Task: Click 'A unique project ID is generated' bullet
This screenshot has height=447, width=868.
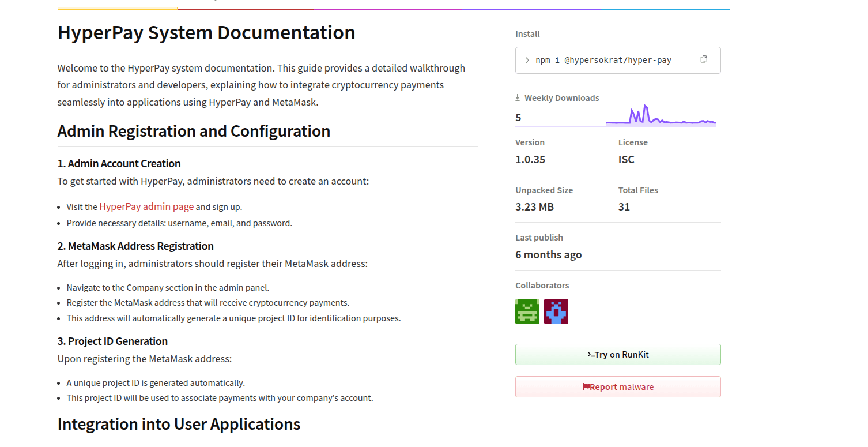Action: click(x=156, y=383)
